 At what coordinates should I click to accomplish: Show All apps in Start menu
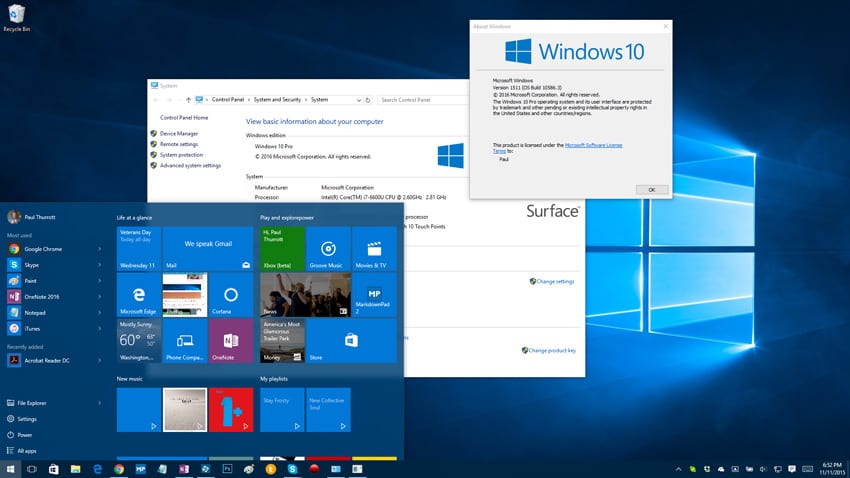(x=22, y=451)
